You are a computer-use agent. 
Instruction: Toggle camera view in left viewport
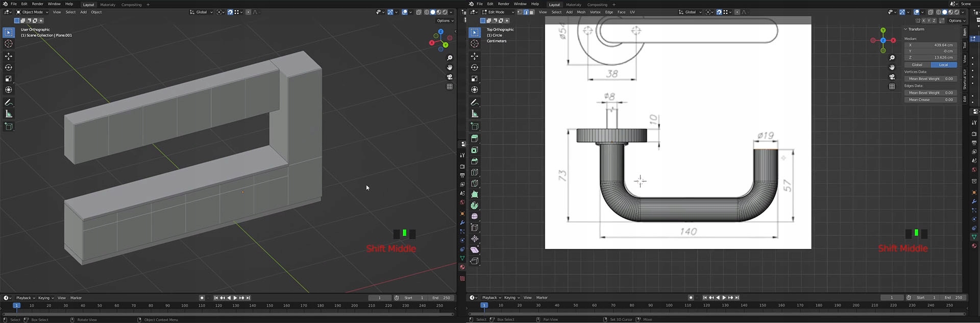tap(450, 77)
